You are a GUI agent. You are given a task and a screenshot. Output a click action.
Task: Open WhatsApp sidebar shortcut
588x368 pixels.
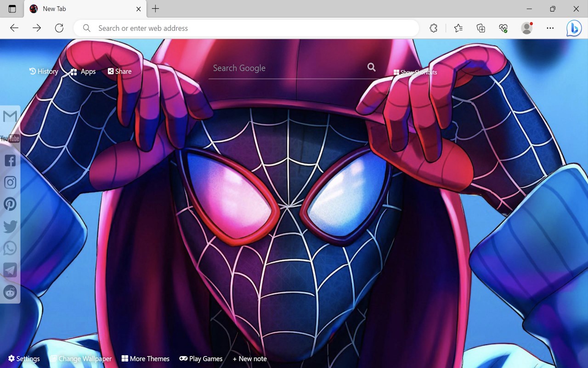click(x=10, y=248)
